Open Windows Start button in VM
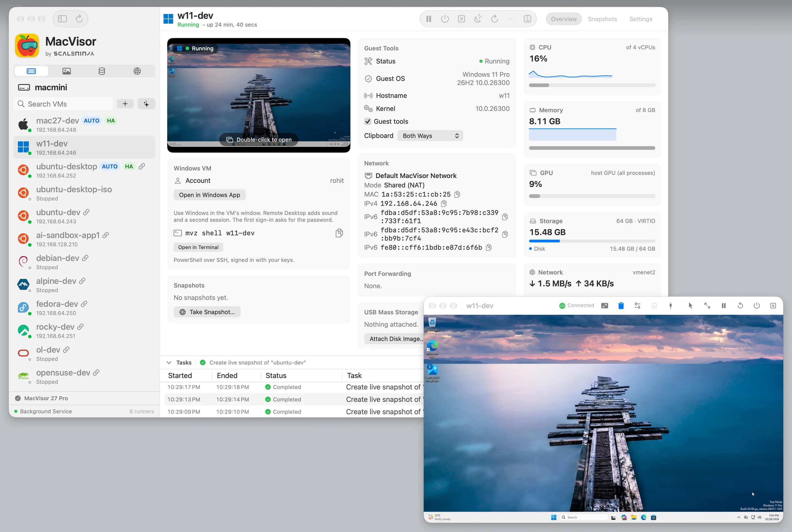Image resolution: width=792 pixels, height=532 pixels. pyautogui.click(x=554, y=517)
